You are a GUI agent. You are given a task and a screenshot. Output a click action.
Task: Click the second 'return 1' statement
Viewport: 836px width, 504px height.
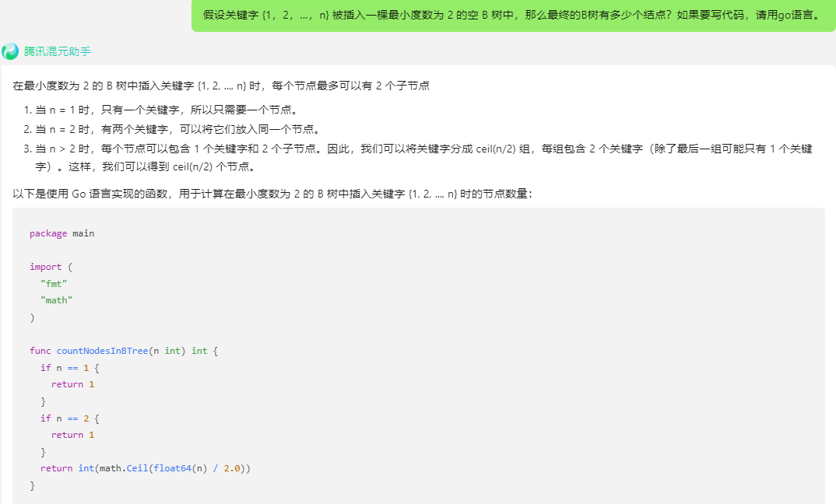(x=72, y=435)
